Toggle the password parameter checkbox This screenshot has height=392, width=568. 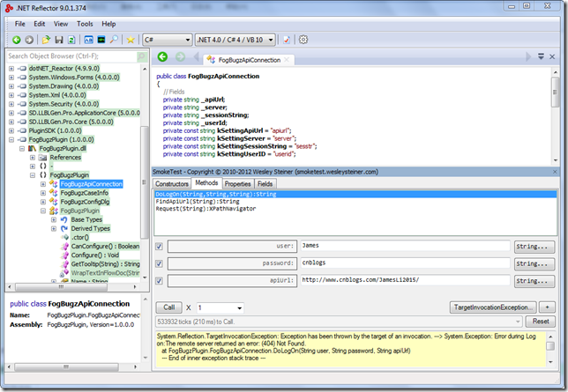[x=159, y=263]
